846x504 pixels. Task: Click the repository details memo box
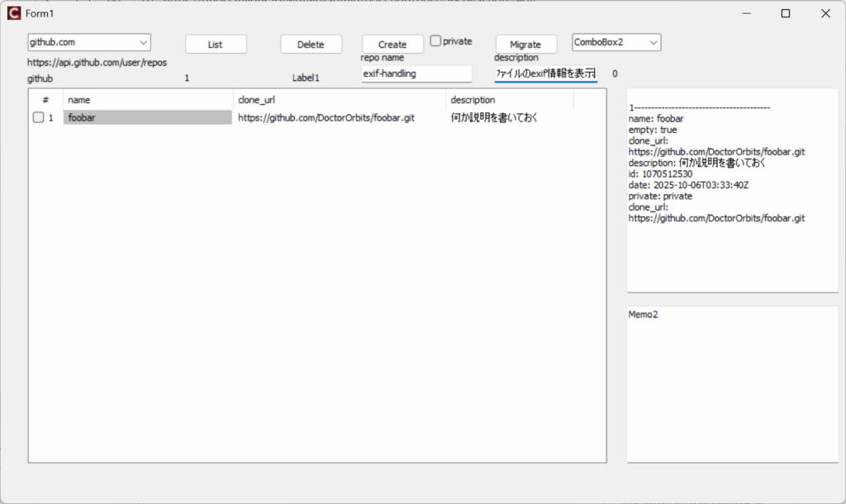(732, 190)
